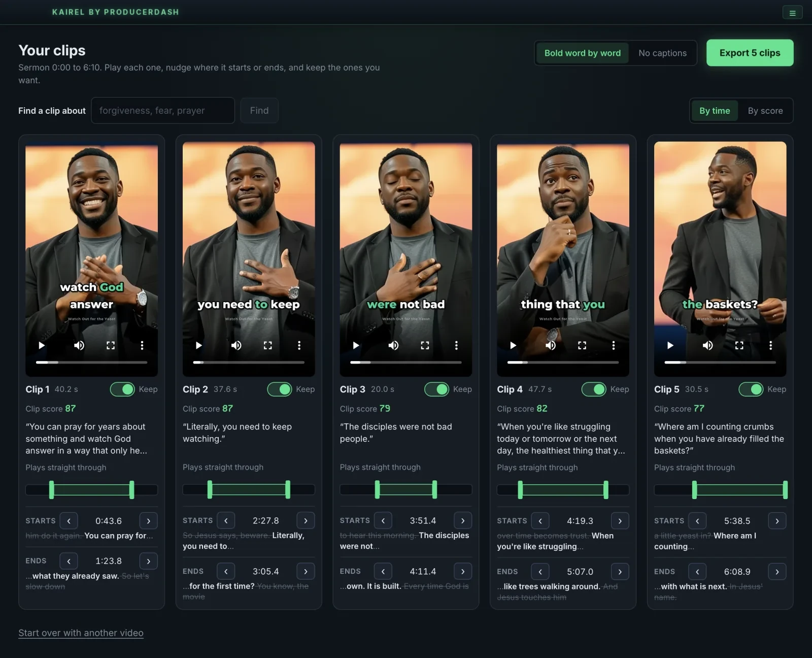Sort clips By score
Image resolution: width=812 pixels, height=658 pixels.
tap(765, 111)
